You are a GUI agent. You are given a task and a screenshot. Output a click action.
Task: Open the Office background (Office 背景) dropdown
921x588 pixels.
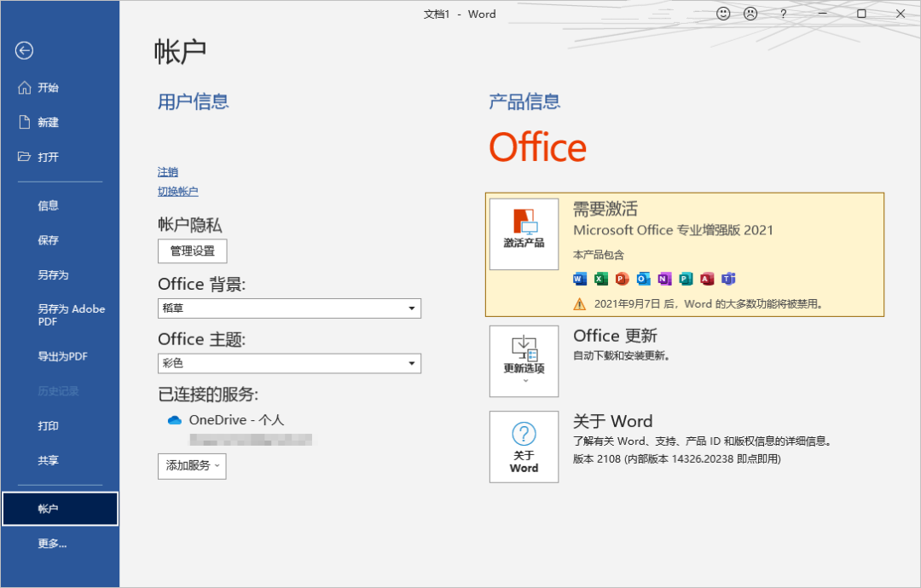(x=290, y=308)
